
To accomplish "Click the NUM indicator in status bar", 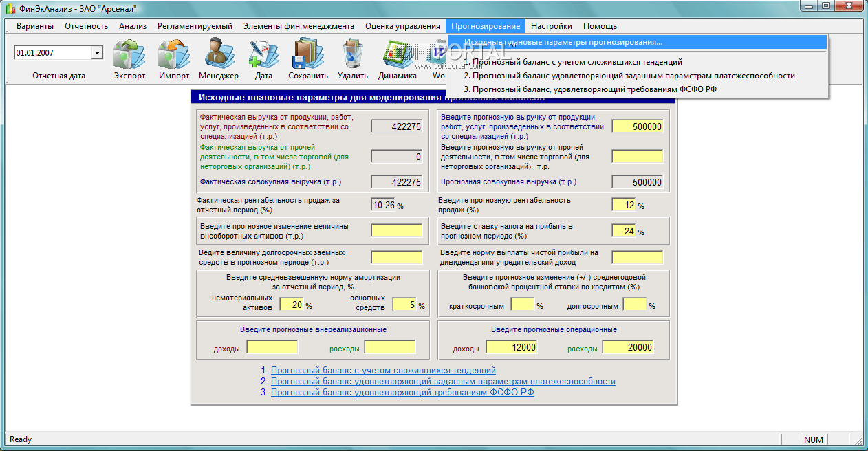I will coord(814,439).
